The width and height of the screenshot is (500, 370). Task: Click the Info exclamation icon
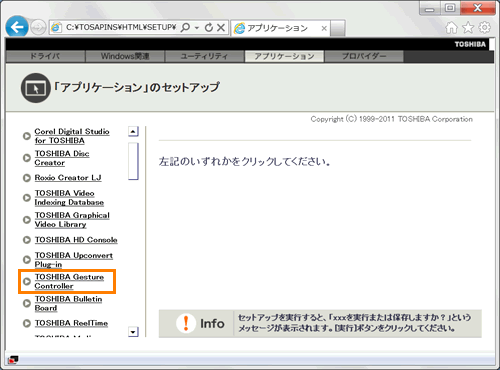click(186, 323)
